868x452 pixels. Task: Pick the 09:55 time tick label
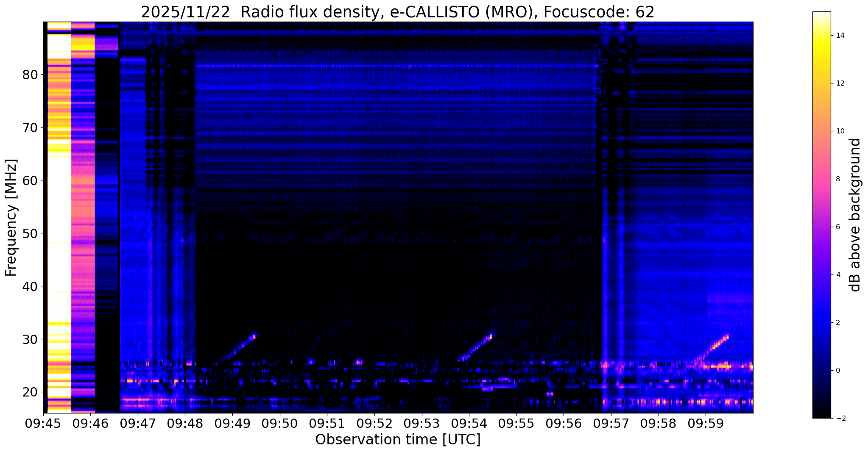516,424
